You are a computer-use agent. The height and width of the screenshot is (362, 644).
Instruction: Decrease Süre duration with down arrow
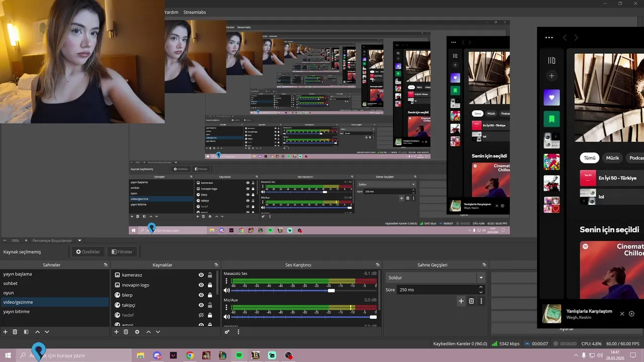481,292
